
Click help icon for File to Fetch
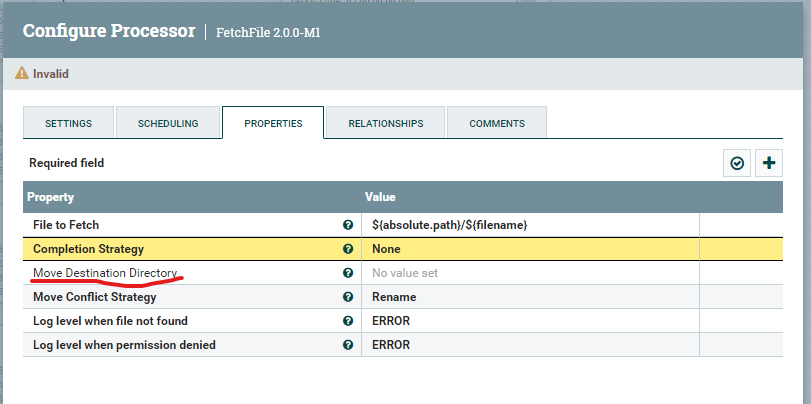[348, 225]
